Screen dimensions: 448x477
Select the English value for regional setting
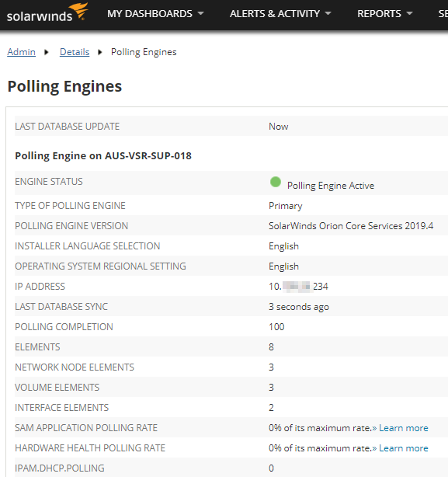coord(283,266)
